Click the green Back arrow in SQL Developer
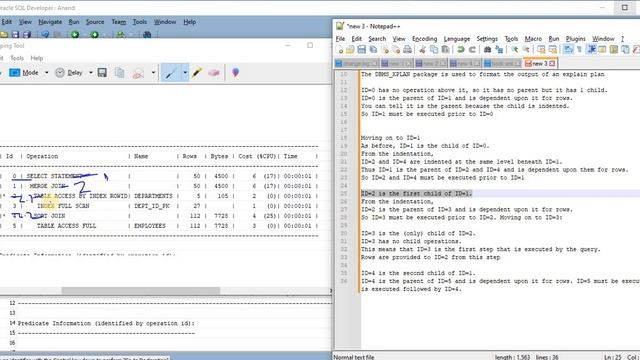This screenshot has width=640, height=360. point(75,35)
